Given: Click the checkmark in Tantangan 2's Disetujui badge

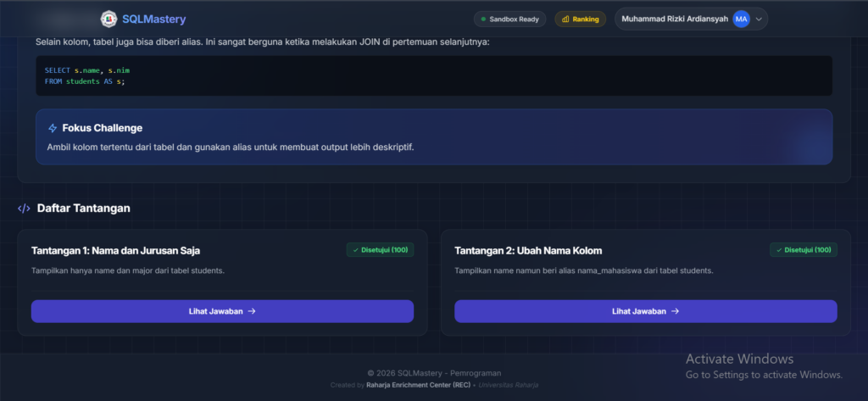Looking at the screenshot, I should pyautogui.click(x=778, y=250).
